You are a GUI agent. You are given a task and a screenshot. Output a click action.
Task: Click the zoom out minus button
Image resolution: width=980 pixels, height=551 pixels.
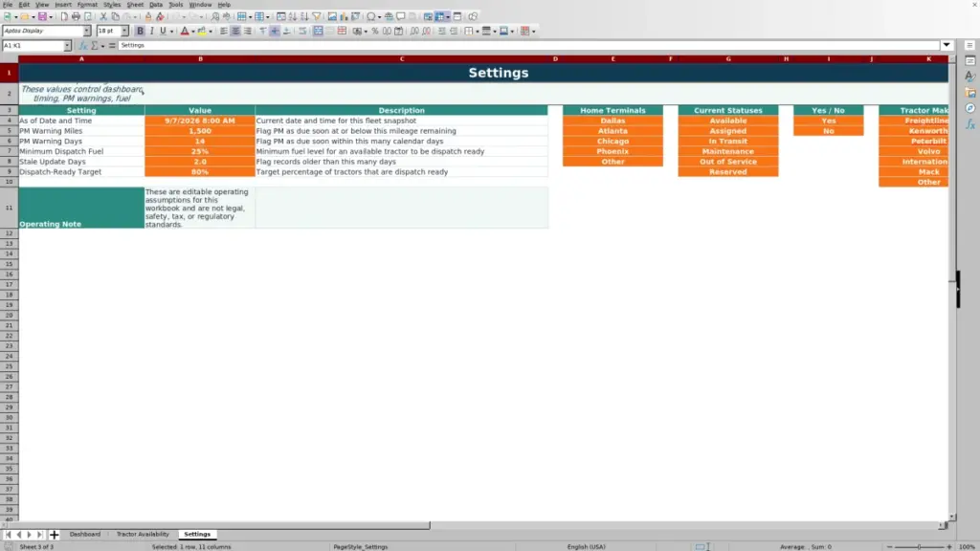(889, 546)
